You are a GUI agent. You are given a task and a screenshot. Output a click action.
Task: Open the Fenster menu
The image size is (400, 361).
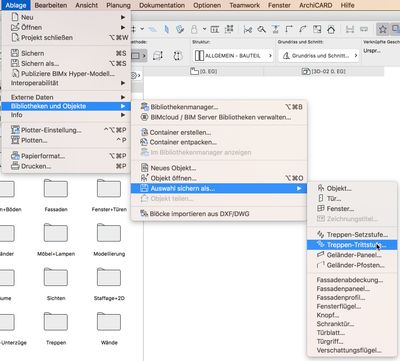279,5
